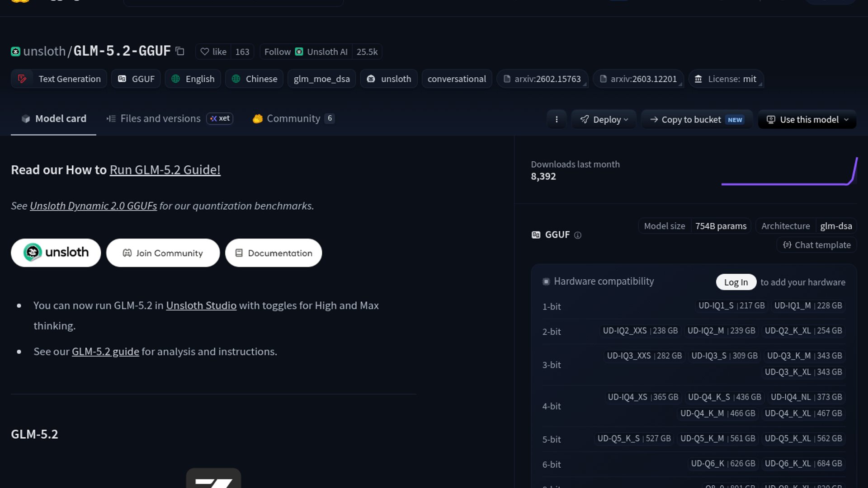Expand the Use this model menu
The height and width of the screenshot is (488, 868).
coord(807,119)
